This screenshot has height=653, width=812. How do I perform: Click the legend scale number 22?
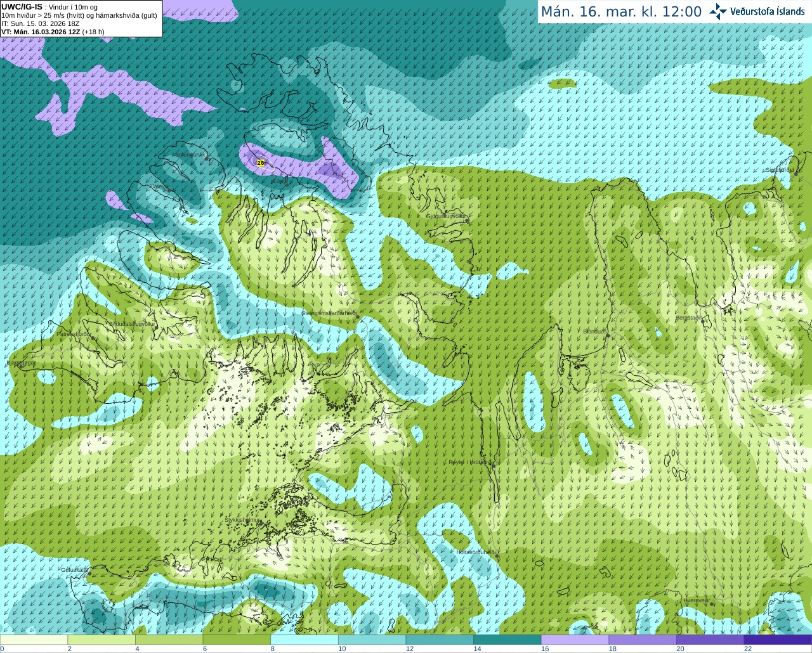pyautogui.click(x=748, y=649)
